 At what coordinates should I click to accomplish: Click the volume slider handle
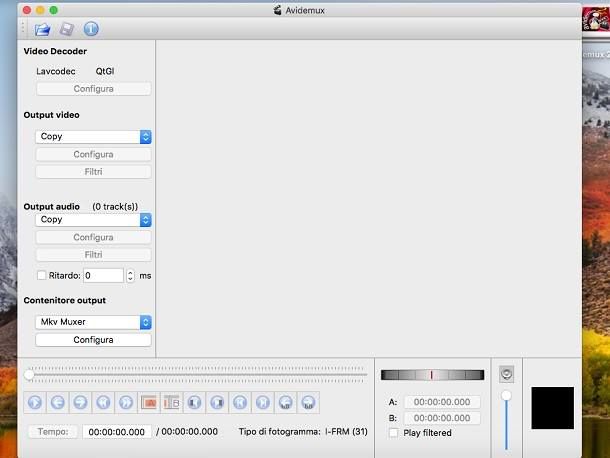[x=507, y=396]
